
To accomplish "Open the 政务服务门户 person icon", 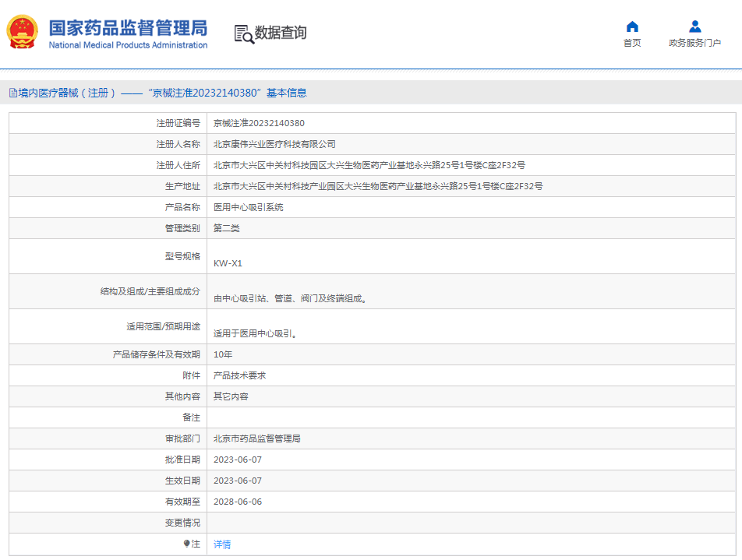I will pyautogui.click(x=694, y=26).
